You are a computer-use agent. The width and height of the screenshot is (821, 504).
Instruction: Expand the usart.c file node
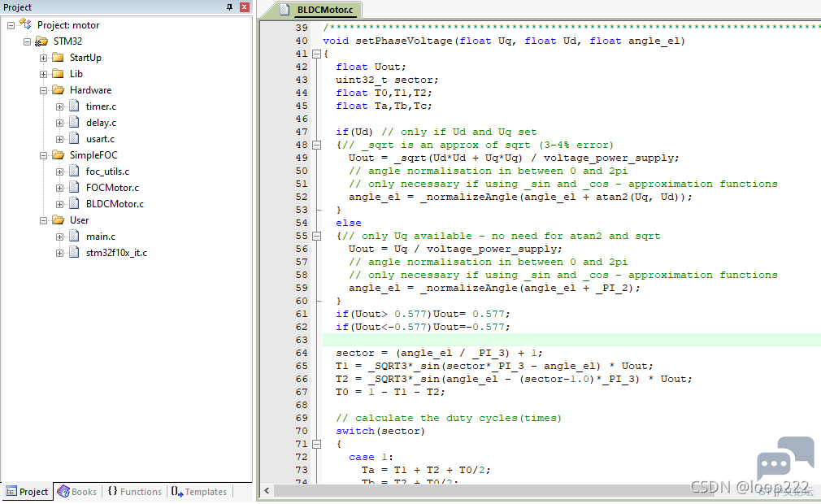pos(59,139)
